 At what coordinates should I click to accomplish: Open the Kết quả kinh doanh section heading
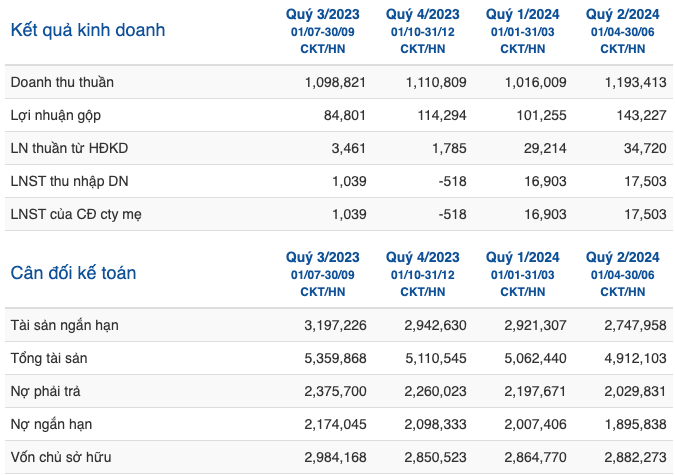pyautogui.click(x=88, y=30)
